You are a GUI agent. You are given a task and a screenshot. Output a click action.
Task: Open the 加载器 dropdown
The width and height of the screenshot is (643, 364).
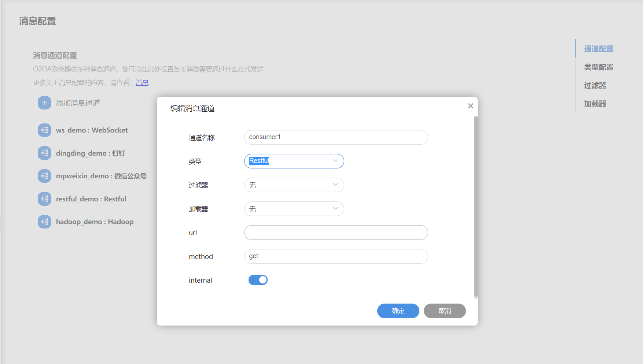click(294, 209)
